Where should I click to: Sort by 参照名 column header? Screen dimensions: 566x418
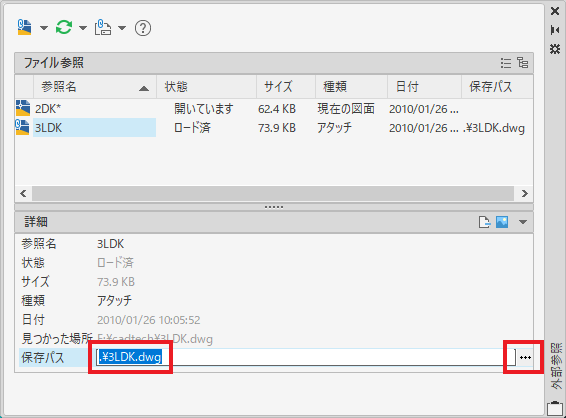pyautogui.click(x=95, y=87)
